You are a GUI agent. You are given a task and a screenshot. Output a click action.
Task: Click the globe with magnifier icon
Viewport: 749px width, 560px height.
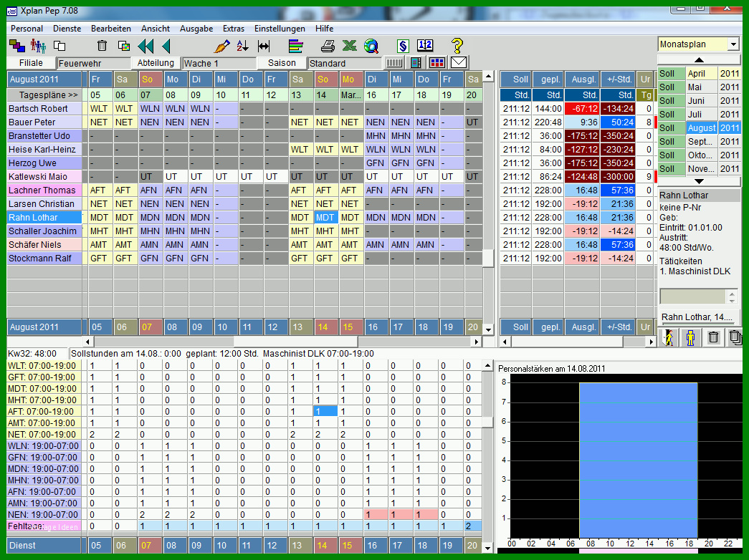[x=371, y=46]
